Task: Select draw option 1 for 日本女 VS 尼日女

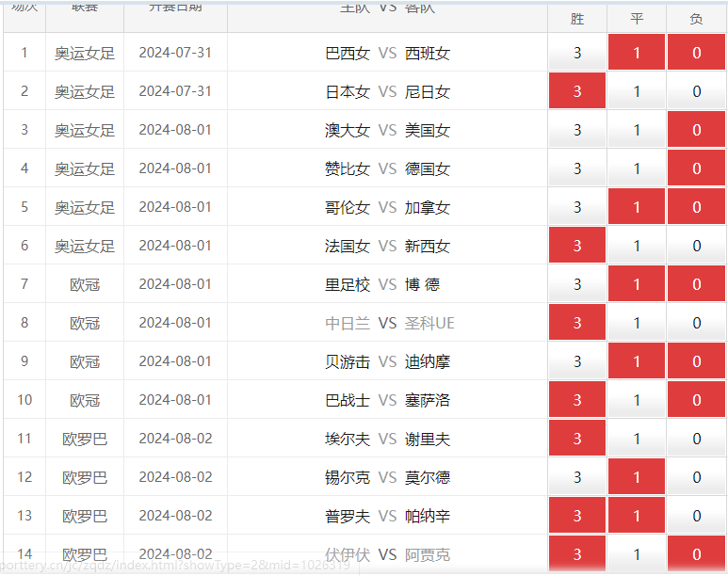Action: (x=637, y=91)
